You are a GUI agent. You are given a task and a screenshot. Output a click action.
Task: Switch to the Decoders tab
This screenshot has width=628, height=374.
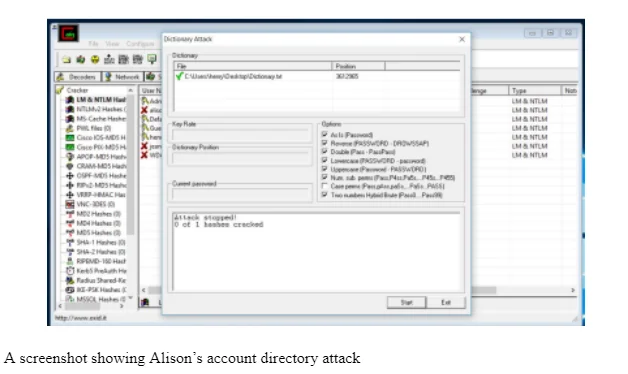78,77
